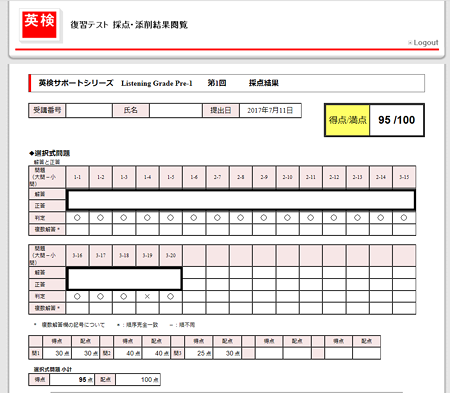This screenshot has height=393, width=450.
Task: Click the 氏名 name value field
Action: [x=176, y=110]
